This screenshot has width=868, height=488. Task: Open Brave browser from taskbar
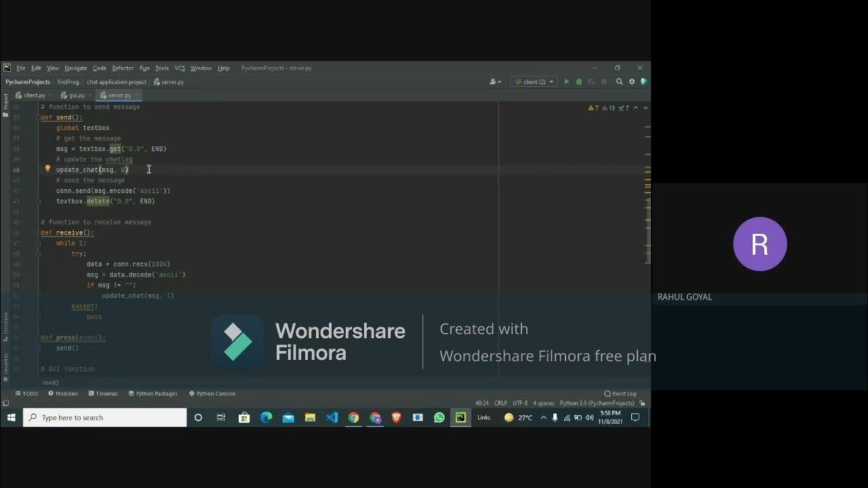tap(397, 418)
